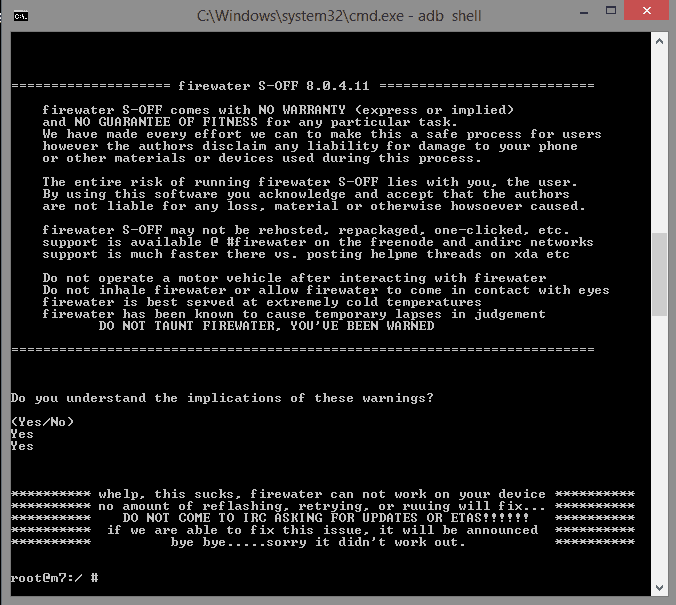This screenshot has height=605, width=676.
Task: Click 'By using this software you acknowledge' line
Action: click(306, 194)
